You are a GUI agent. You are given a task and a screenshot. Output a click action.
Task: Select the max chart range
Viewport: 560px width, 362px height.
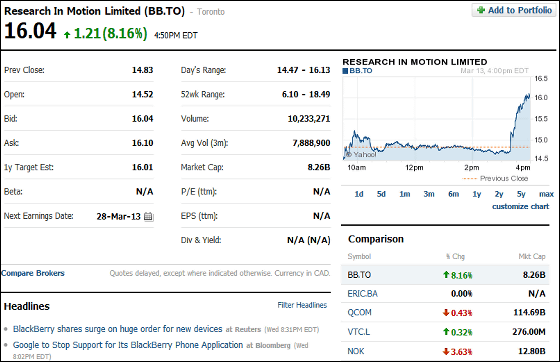[x=546, y=194]
